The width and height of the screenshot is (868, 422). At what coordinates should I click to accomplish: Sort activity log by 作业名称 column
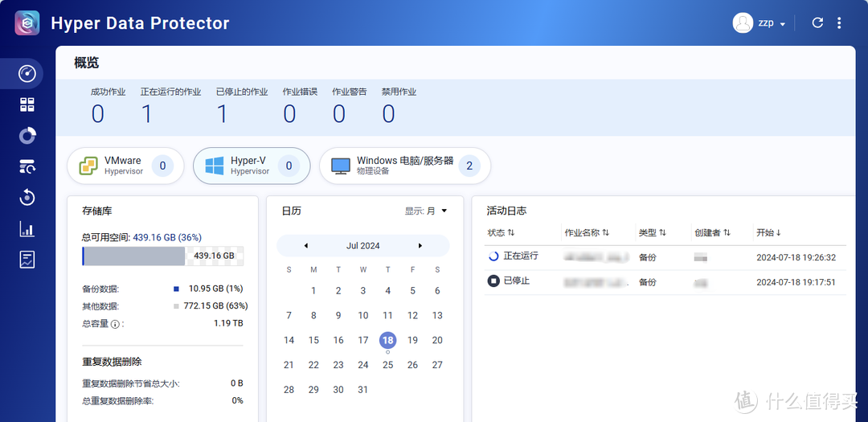coord(587,232)
